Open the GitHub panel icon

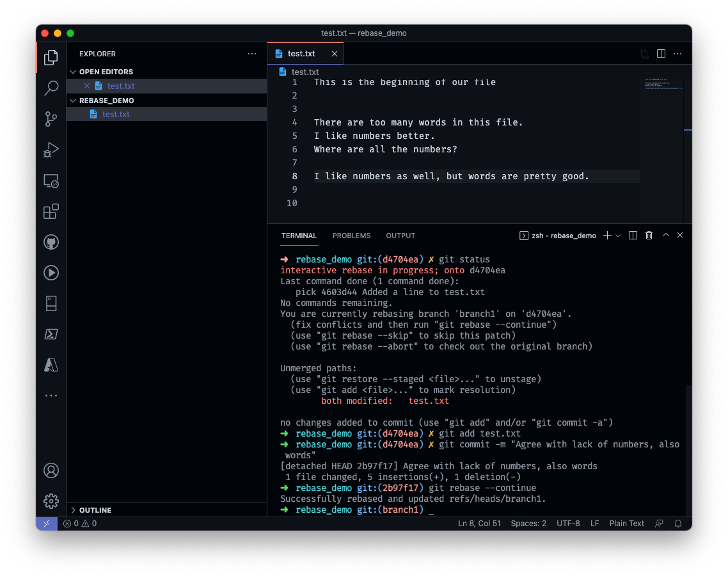51,242
